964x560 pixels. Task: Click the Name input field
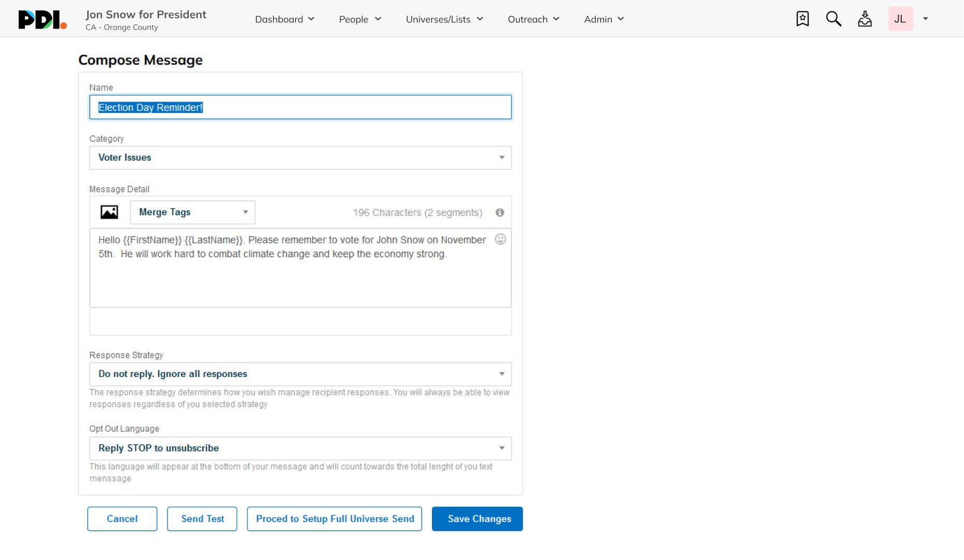click(x=300, y=107)
